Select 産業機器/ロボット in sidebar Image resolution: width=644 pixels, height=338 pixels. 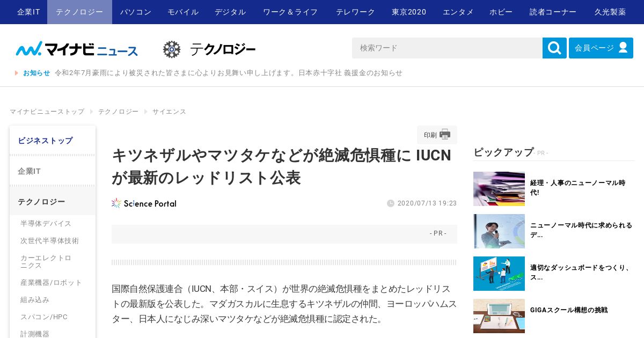point(52,283)
